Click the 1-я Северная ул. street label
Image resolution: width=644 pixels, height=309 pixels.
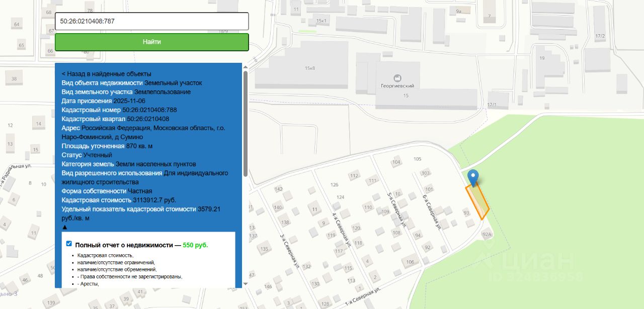click(x=362, y=297)
